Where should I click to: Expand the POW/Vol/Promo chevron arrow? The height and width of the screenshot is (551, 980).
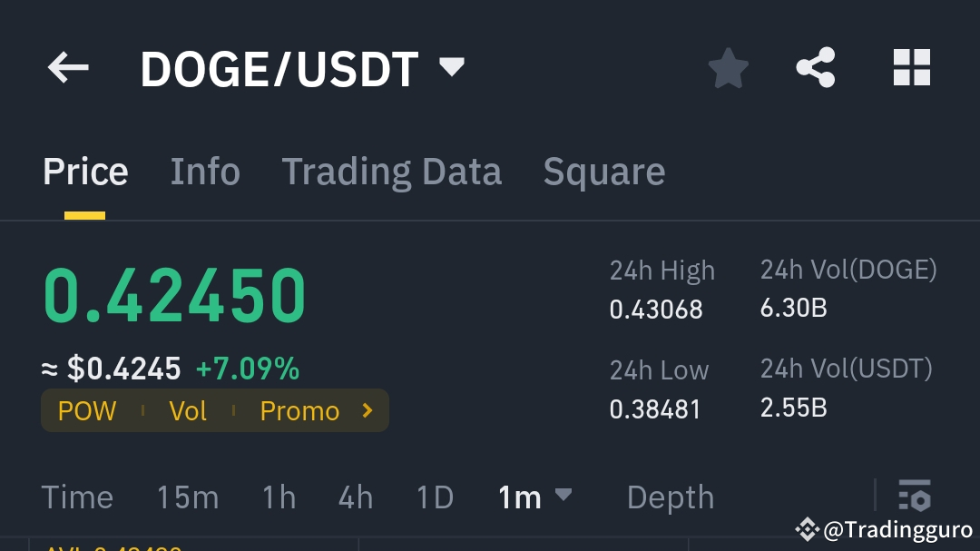click(367, 410)
